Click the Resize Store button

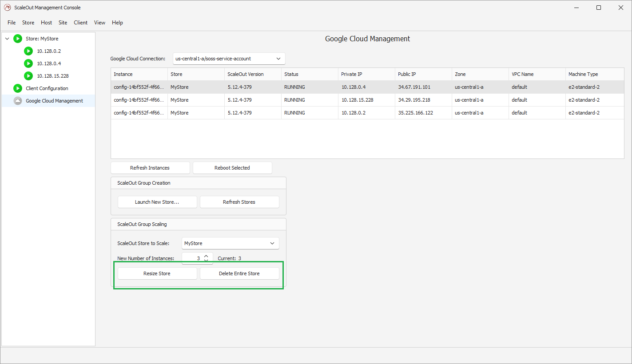click(157, 273)
